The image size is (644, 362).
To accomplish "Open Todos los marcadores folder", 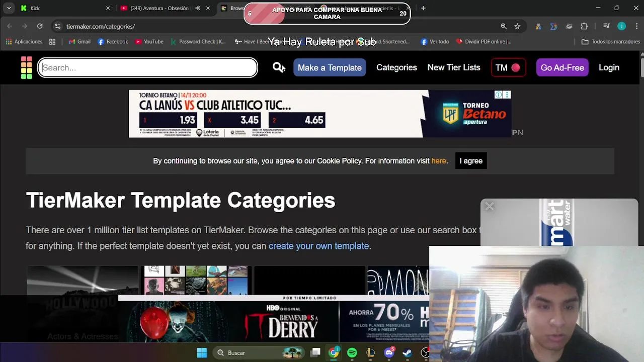I will (610, 42).
